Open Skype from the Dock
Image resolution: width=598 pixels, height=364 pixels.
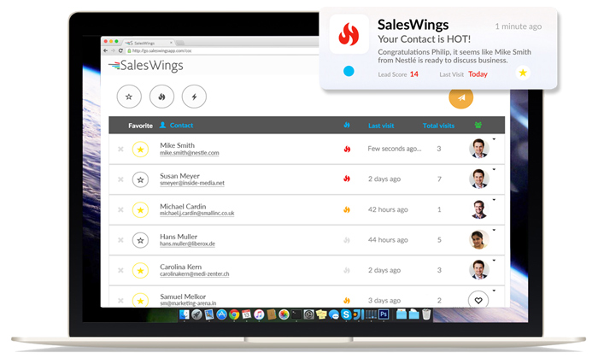(346, 314)
